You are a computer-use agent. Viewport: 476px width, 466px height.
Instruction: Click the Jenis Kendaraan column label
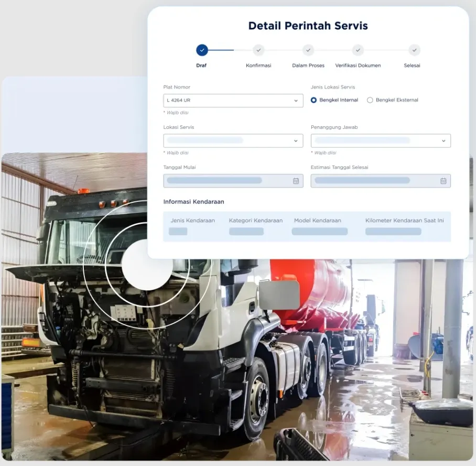tap(192, 220)
